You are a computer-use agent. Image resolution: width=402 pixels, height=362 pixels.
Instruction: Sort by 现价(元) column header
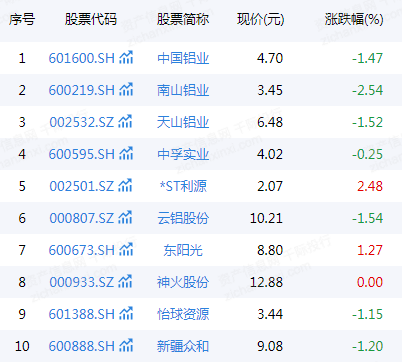click(260, 19)
